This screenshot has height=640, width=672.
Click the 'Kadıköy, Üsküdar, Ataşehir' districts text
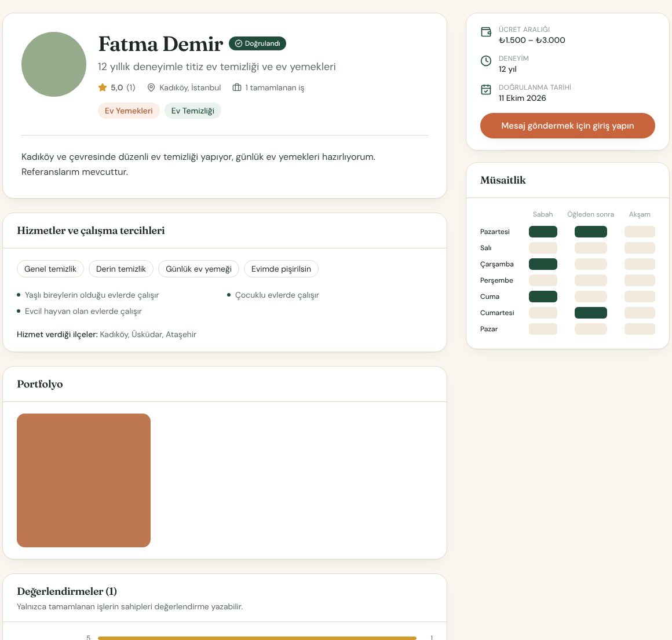tap(148, 335)
